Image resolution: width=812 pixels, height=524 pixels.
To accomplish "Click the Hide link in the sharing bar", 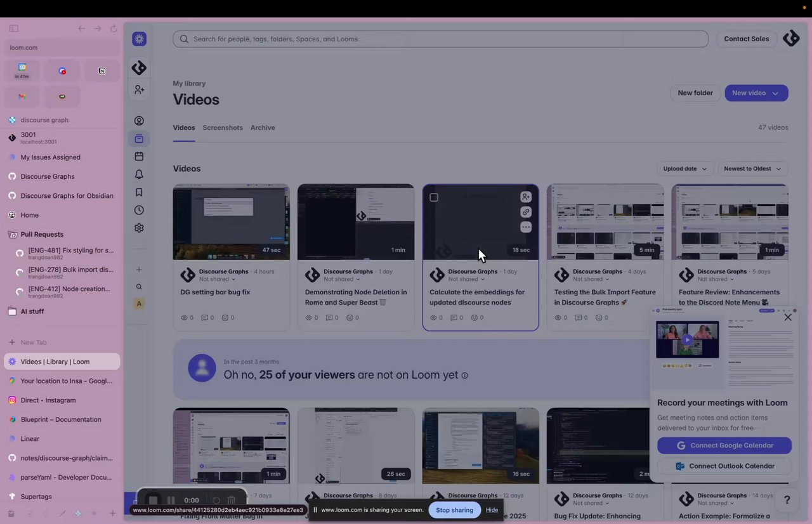I will (x=492, y=510).
